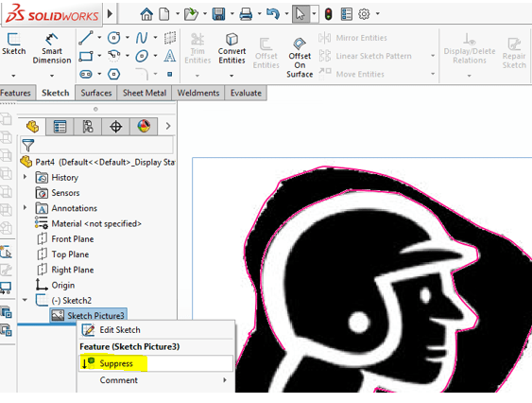Click the Trim Entities button

tap(197, 48)
